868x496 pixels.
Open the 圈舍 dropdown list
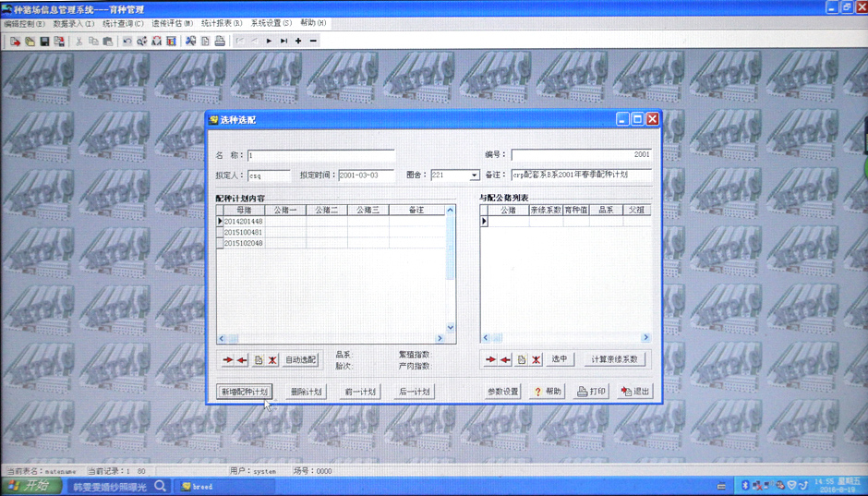(475, 175)
